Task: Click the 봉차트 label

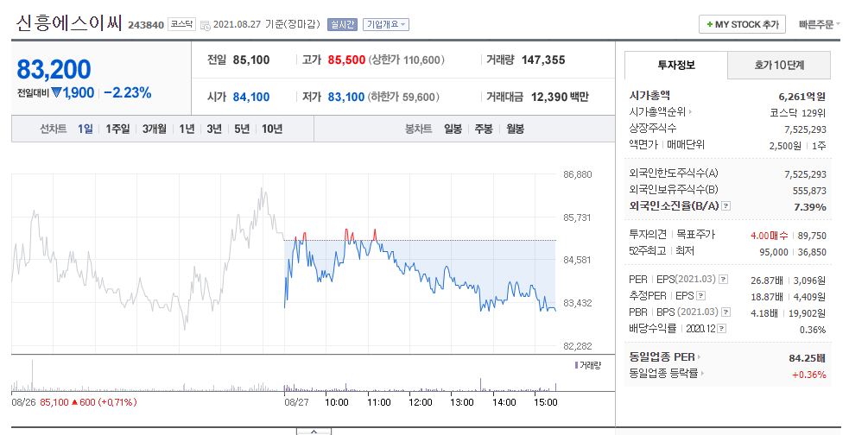Action: tap(419, 129)
